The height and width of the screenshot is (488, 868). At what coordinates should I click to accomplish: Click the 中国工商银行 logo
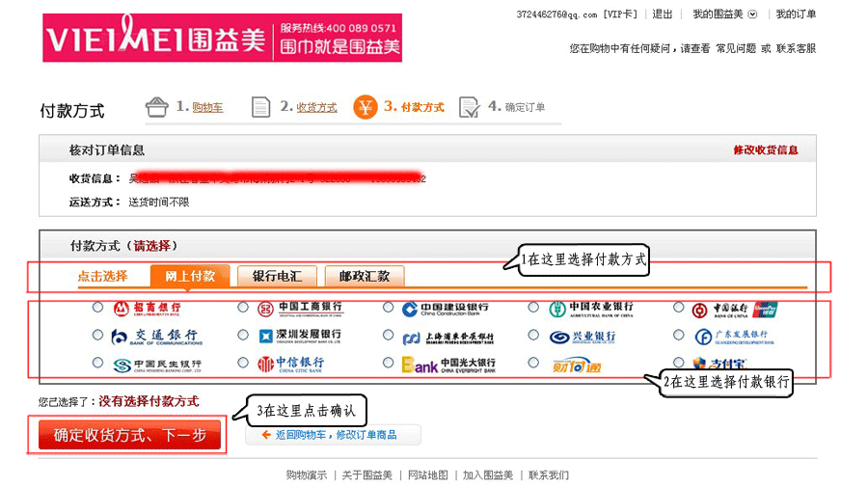pyautogui.click(x=301, y=309)
